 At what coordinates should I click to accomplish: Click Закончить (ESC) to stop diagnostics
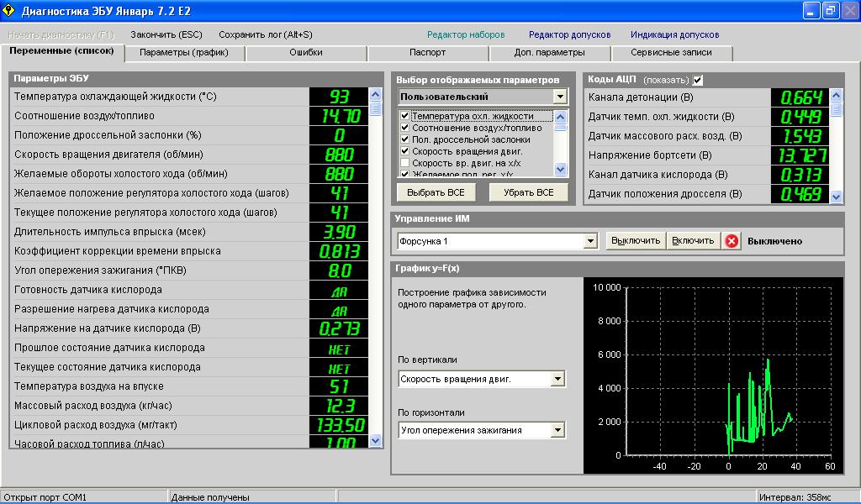click(x=166, y=34)
